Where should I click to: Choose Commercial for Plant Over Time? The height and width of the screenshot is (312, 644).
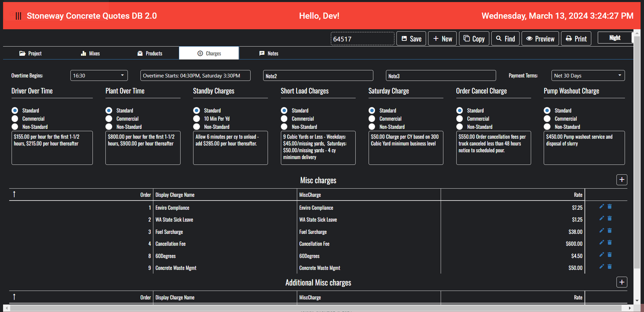(x=109, y=119)
